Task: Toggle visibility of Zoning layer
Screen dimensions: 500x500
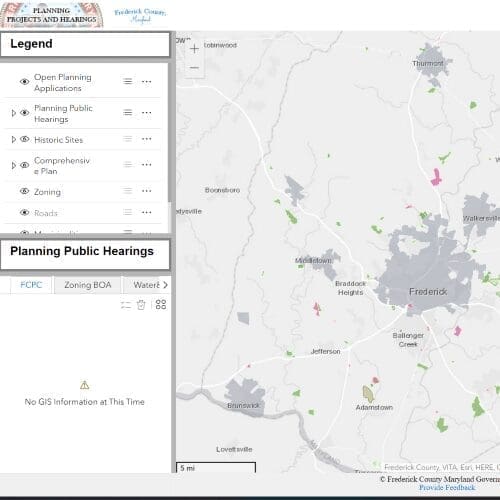Action: click(24, 191)
